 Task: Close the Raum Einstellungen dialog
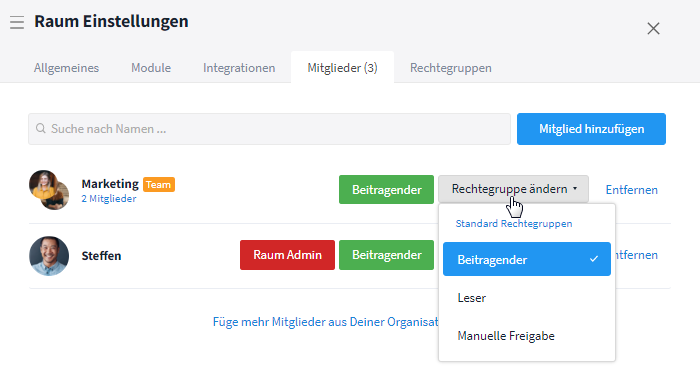pyautogui.click(x=653, y=29)
